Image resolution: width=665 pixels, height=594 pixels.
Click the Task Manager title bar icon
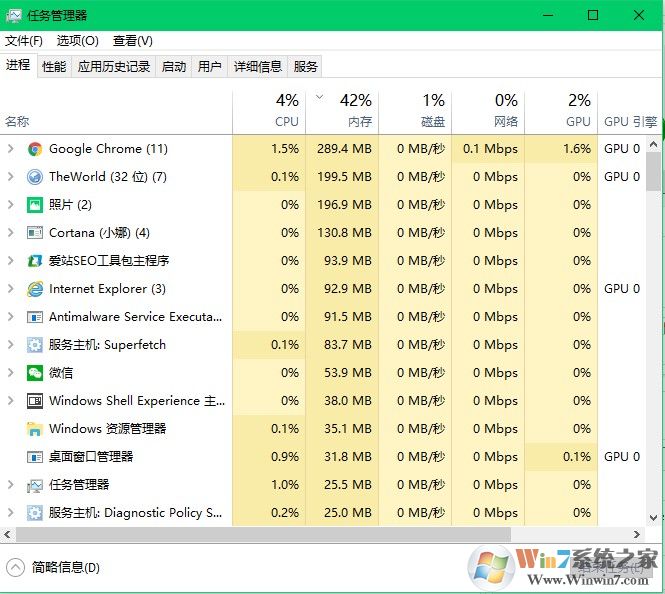14,16
